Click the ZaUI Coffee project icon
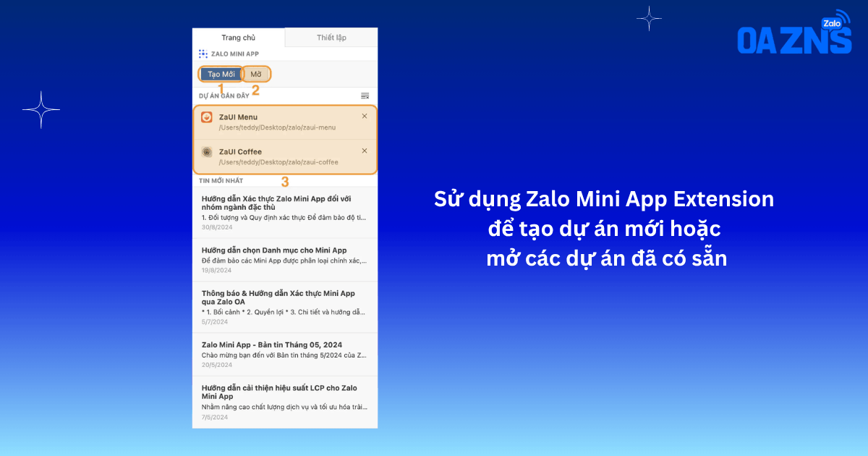Viewport: 868px width, 456px height. click(x=207, y=152)
